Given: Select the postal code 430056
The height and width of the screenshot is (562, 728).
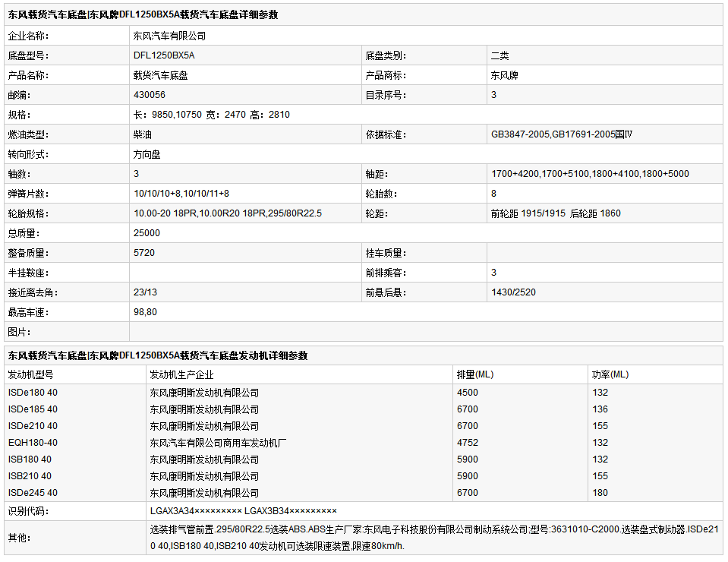Looking at the screenshot, I should pos(150,95).
